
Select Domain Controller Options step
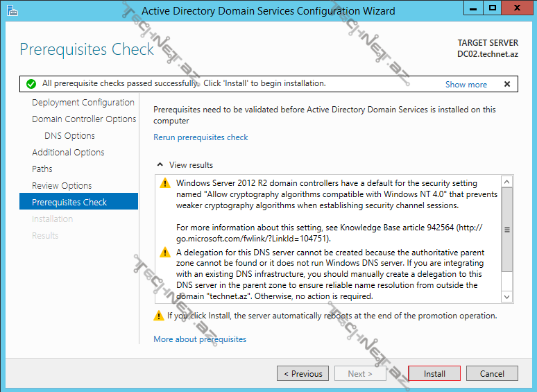pyautogui.click(x=84, y=119)
